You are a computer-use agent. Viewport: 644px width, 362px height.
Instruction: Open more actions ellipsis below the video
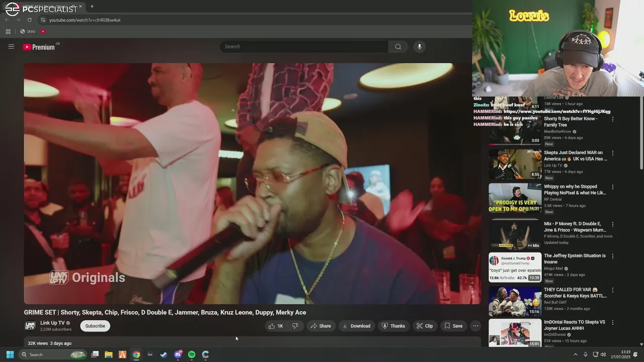pyautogui.click(x=475, y=326)
